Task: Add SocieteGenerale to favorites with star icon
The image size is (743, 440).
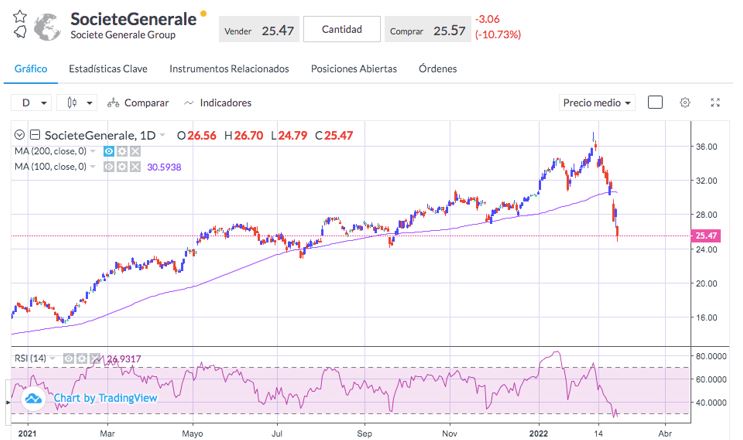Action: pos(19,17)
